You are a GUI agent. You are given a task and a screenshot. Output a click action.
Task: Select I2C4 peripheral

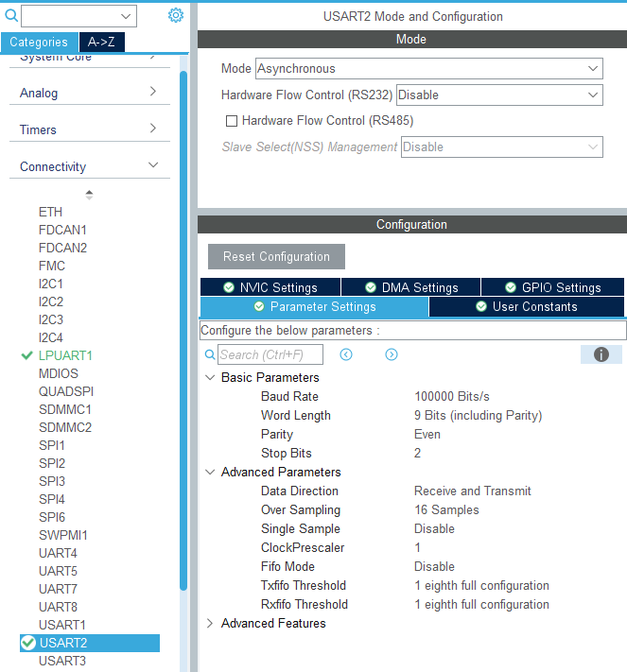[x=51, y=337]
